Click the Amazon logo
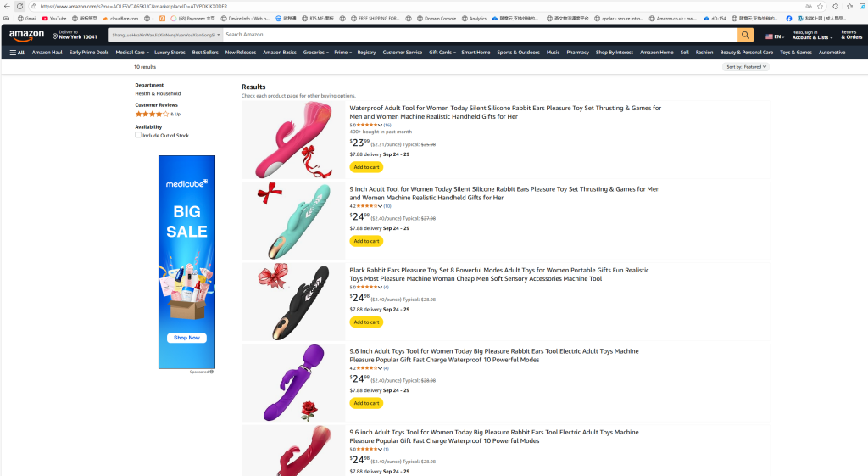Viewport: 868px width, 476px height. (27, 35)
